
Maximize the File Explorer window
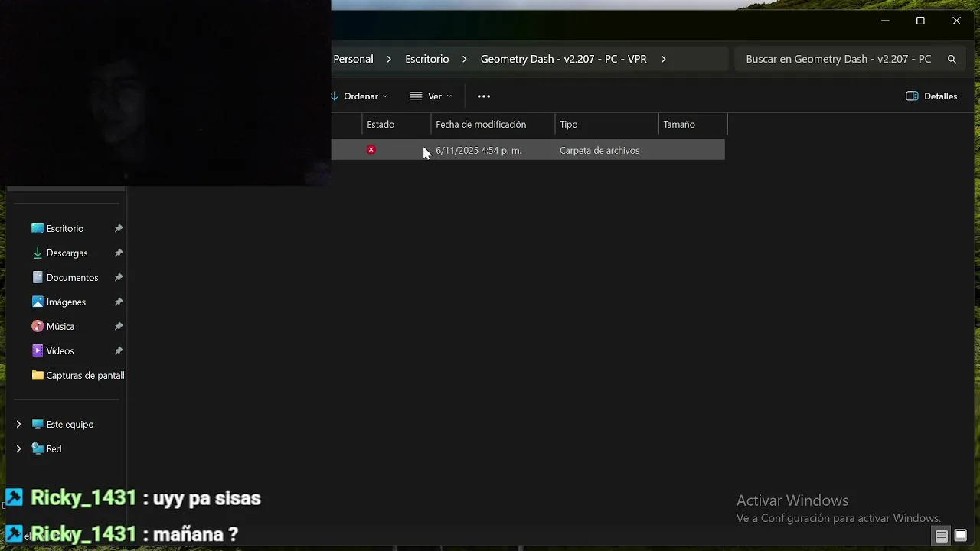(920, 21)
